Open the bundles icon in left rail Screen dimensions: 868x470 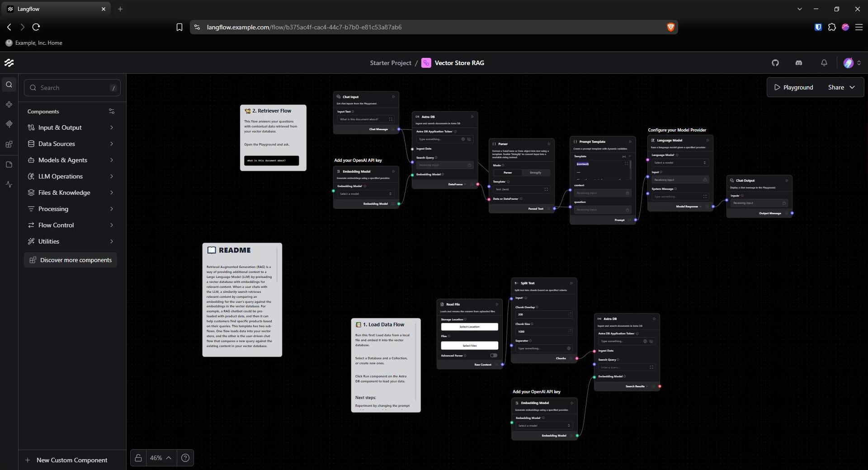[9, 145]
